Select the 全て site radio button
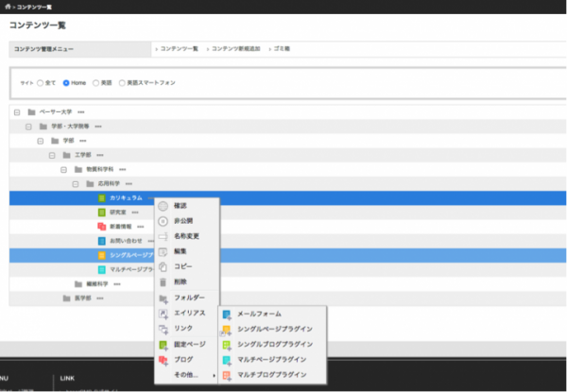 (x=40, y=83)
